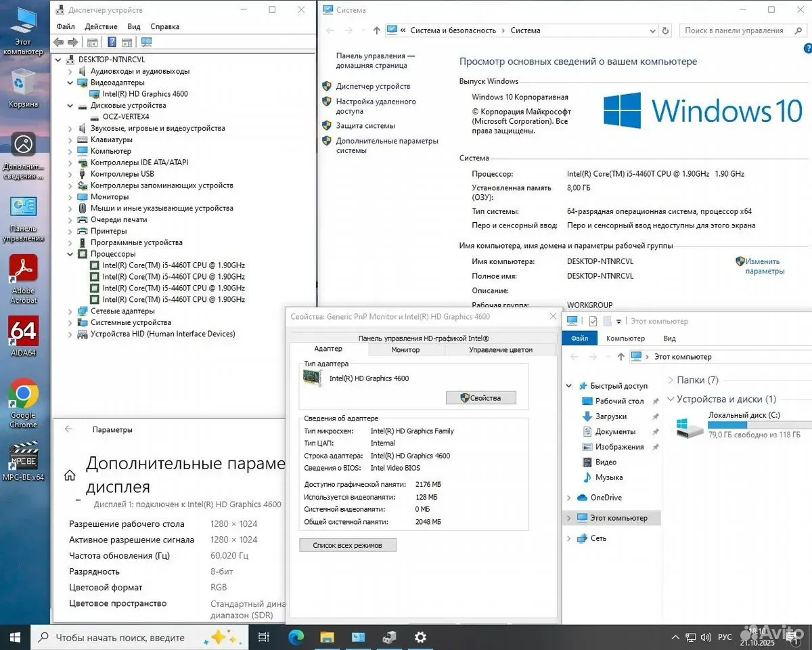The height and width of the screenshot is (650, 812).
Task: Click the help question mark in Система window
Action: (807, 49)
